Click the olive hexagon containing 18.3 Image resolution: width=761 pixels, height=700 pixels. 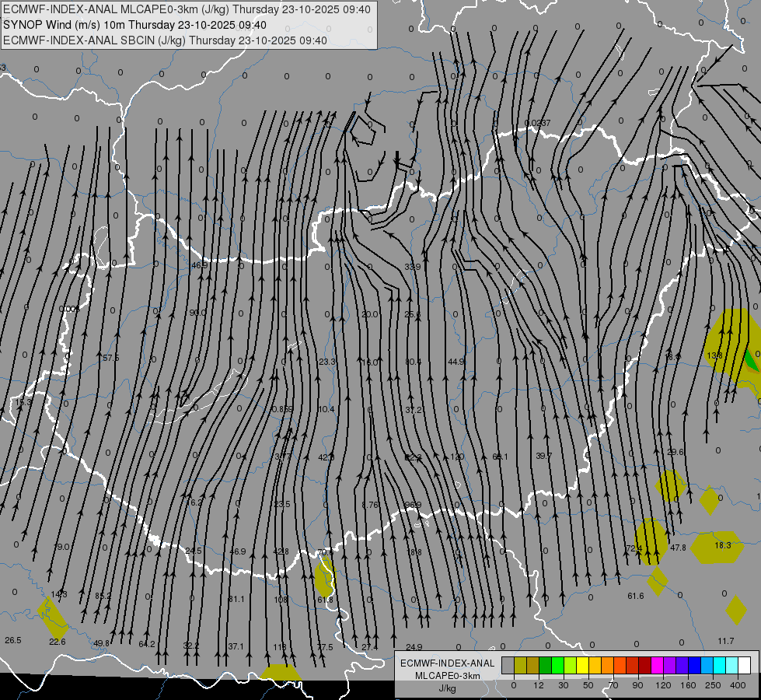717,548
